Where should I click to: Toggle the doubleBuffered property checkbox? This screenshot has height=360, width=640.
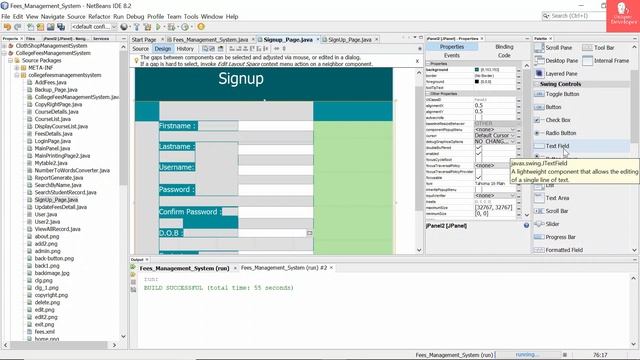[x=478, y=148]
